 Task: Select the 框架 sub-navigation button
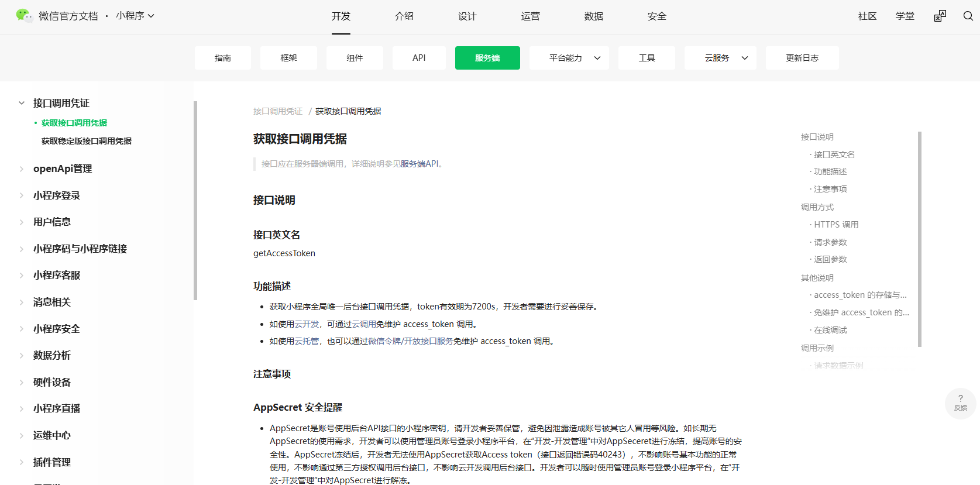pos(289,58)
